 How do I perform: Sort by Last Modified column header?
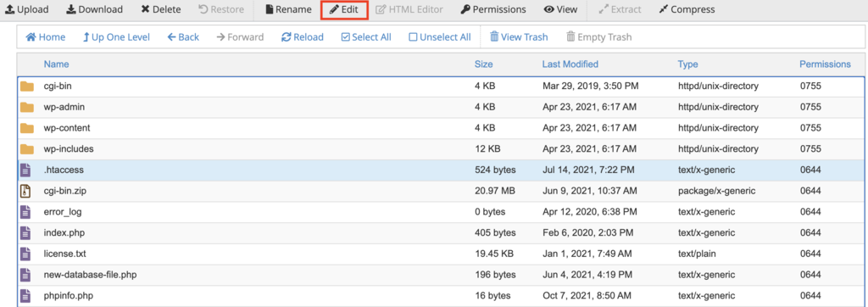click(x=570, y=64)
